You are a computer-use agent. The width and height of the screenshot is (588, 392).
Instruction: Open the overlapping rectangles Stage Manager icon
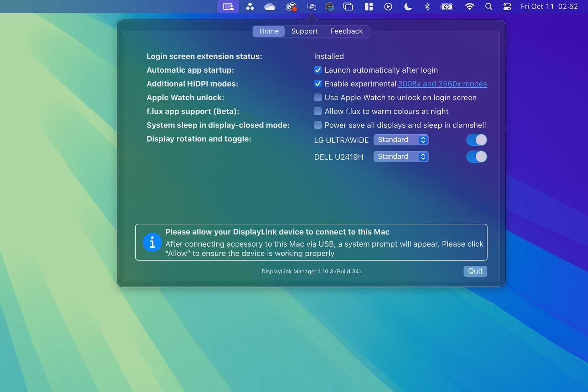click(348, 6)
